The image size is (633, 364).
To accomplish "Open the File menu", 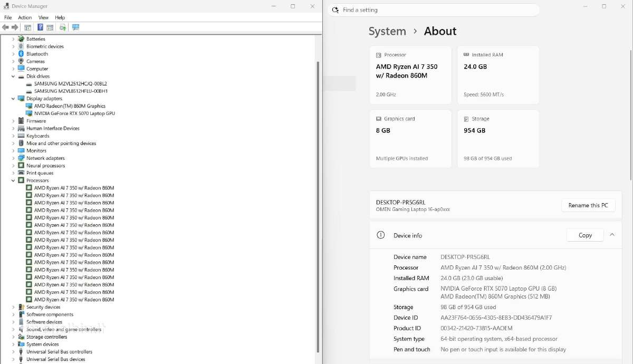I will 8,17.
